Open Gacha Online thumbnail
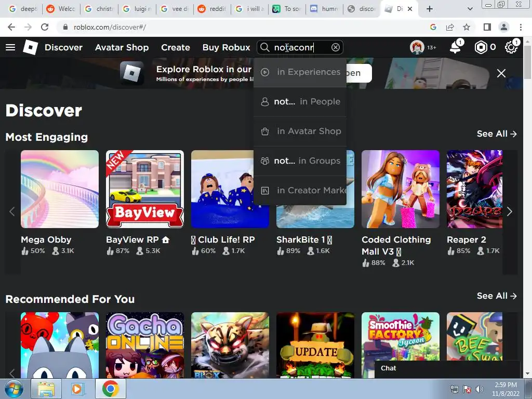The height and width of the screenshot is (399, 532). pos(145,345)
